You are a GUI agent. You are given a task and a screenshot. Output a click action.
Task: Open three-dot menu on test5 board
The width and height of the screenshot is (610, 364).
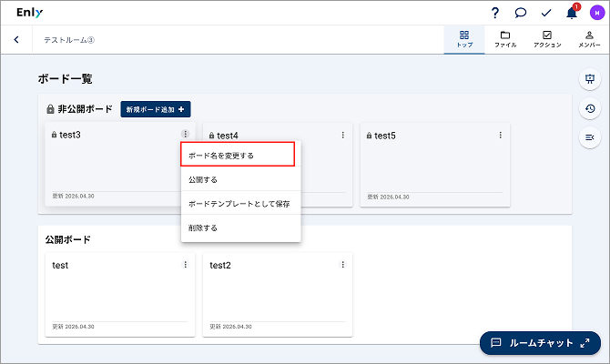point(501,135)
